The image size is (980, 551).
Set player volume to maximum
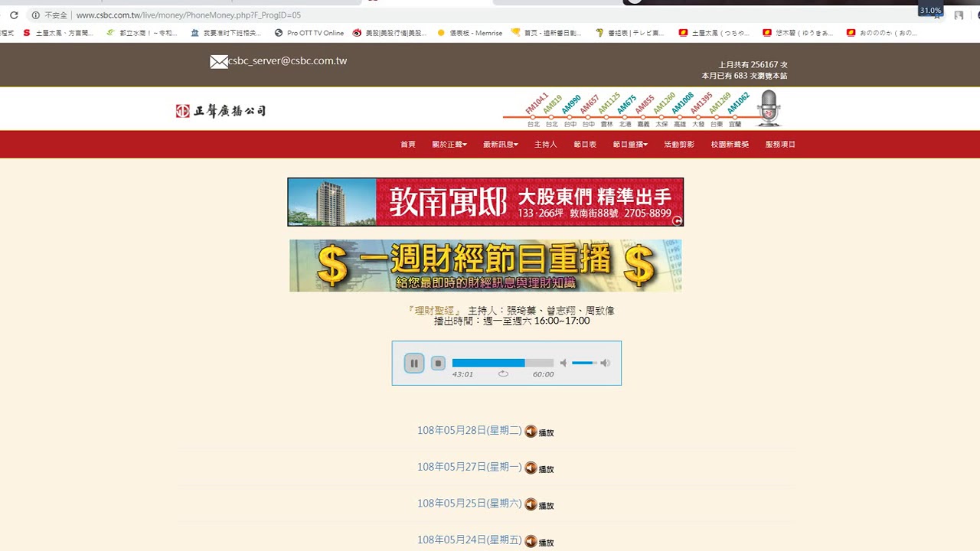pyautogui.click(x=606, y=363)
